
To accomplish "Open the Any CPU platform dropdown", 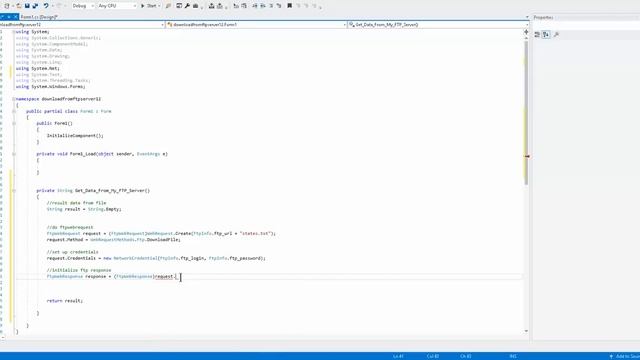I will point(117,6).
